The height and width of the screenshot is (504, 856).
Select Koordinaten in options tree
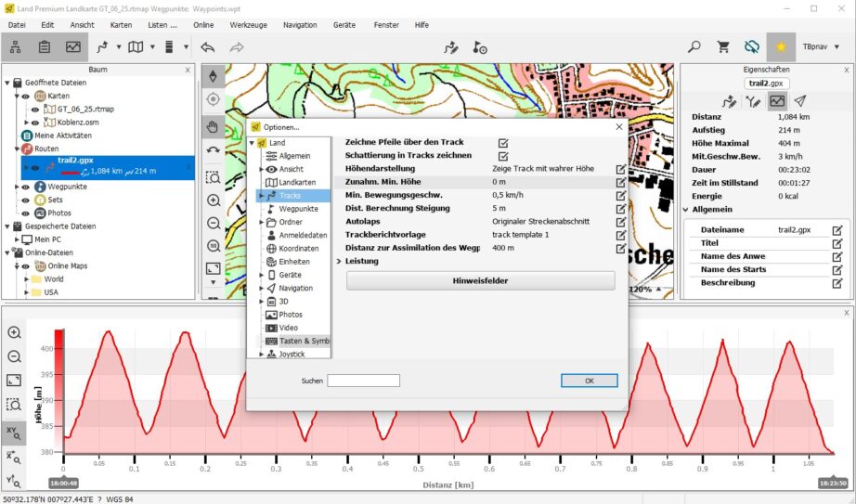pyautogui.click(x=299, y=249)
